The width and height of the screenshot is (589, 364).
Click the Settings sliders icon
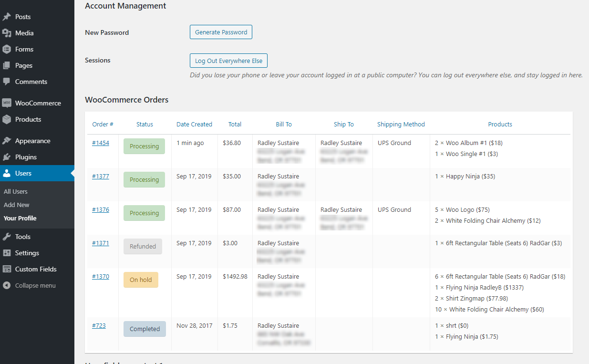pyautogui.click(x=7, y=253)
